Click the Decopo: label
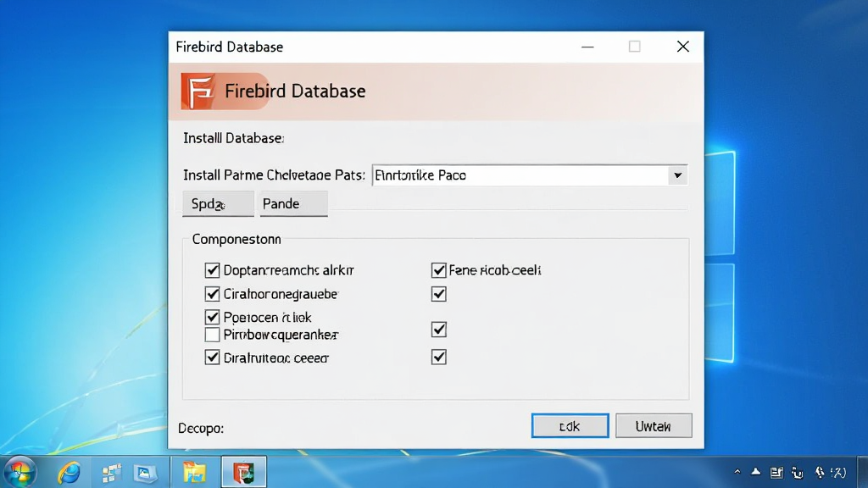This screenshot has width=868, height=488. [x=201, y=428]
